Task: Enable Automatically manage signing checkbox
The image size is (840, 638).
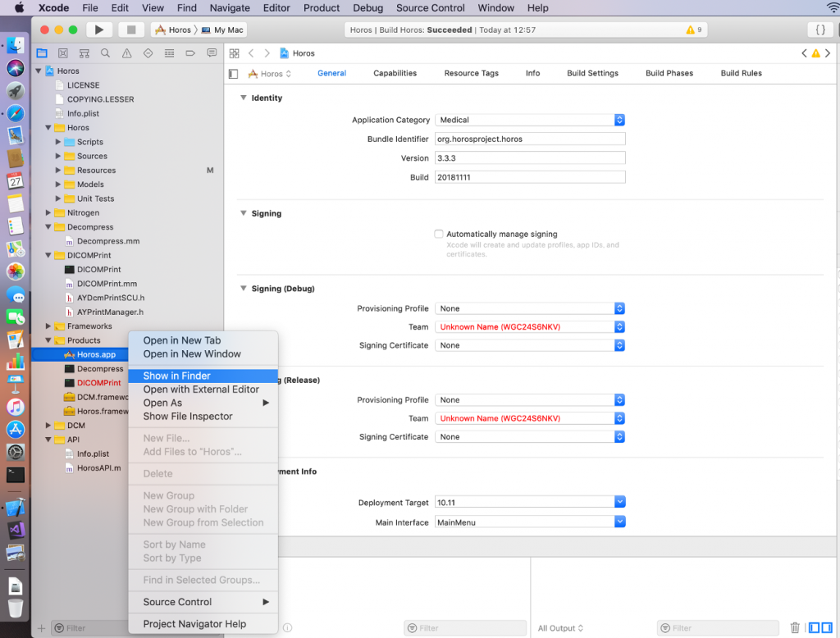Action: pyautogui.click(x=439, y=234)
